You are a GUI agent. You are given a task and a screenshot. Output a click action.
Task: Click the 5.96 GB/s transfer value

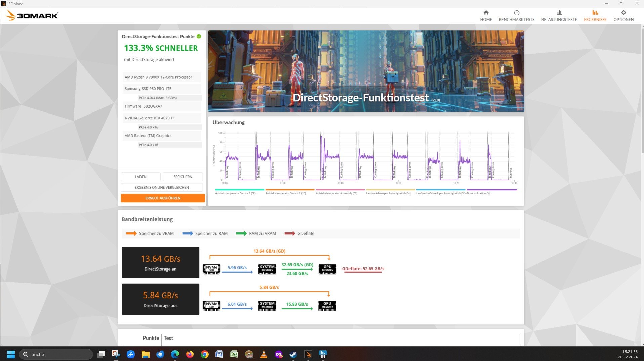(x=237, y=268)
